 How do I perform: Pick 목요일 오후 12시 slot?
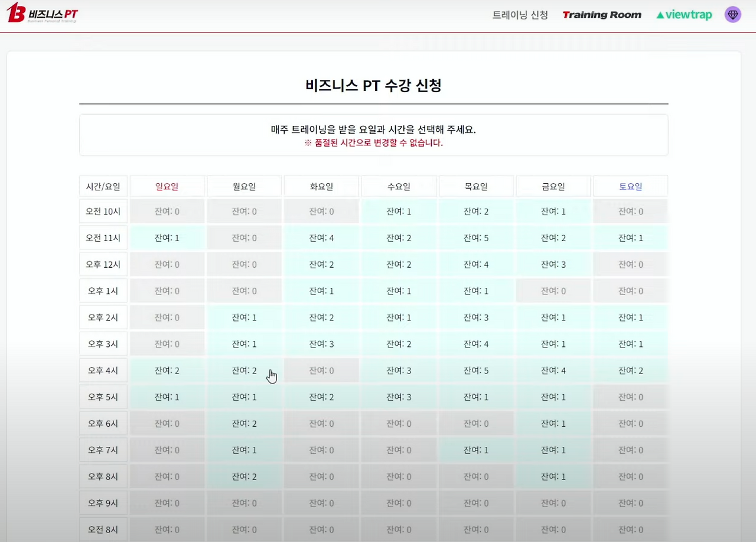pos(476,265)
